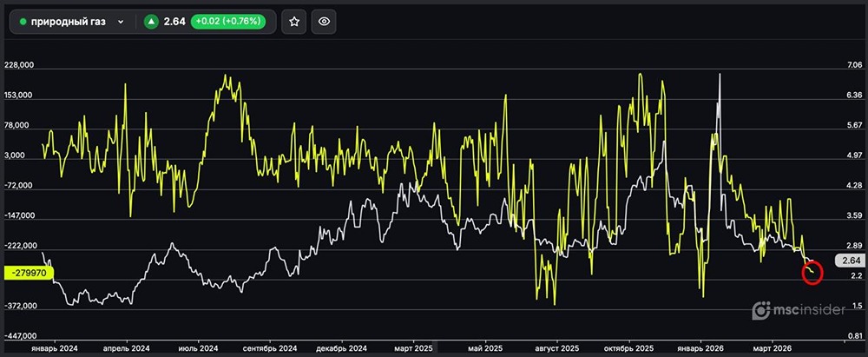Click the white 2.64 price axis label
The image size is (868, 357).
click(850, 260)
